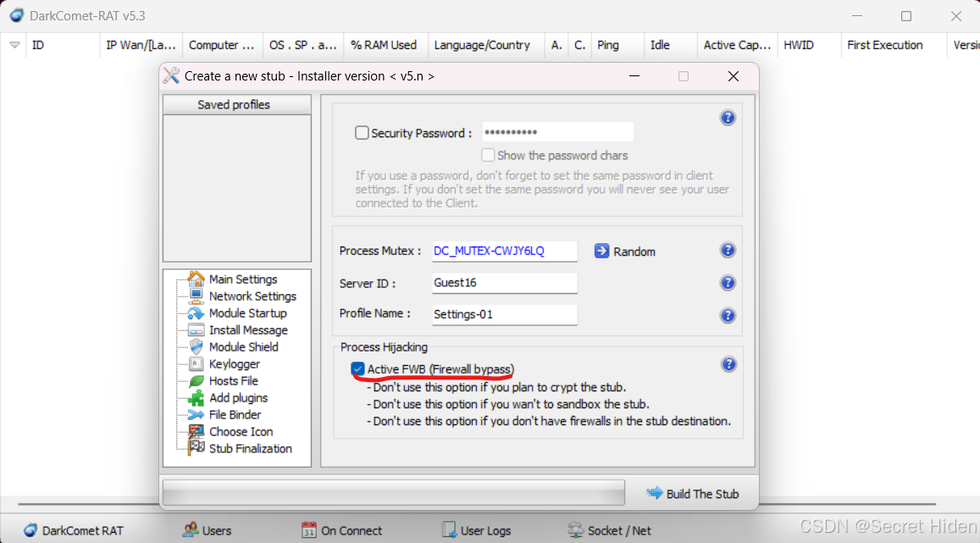The height and width of the screenshot is (543, 980).
Task: Switch to User Logs tab
Action: pos(476,530)
